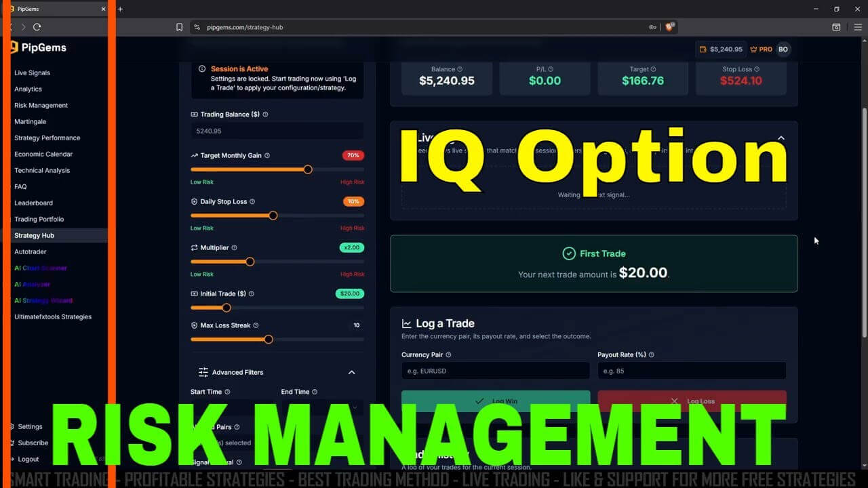Collapse the Advanced Filters section chevron

(x=351, y=372)
